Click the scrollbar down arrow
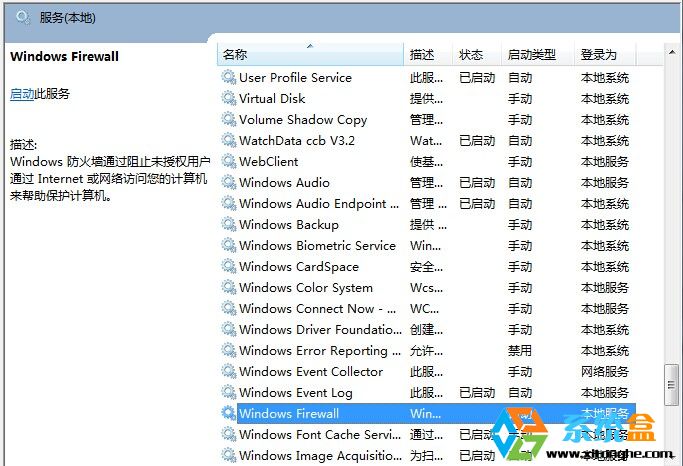 tap(672, 456)
